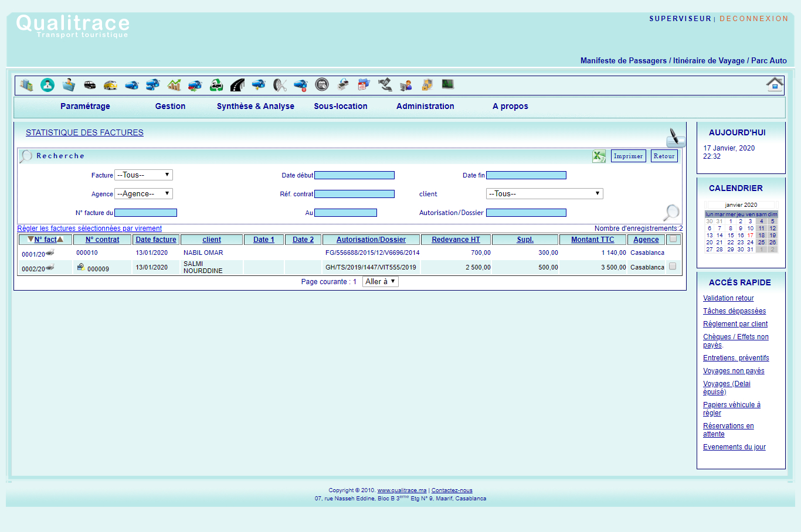Click the magnifier search icon beside Autorisation/Dossier
The width and height of the screenshot is (801, 532).
click(671, 212)
